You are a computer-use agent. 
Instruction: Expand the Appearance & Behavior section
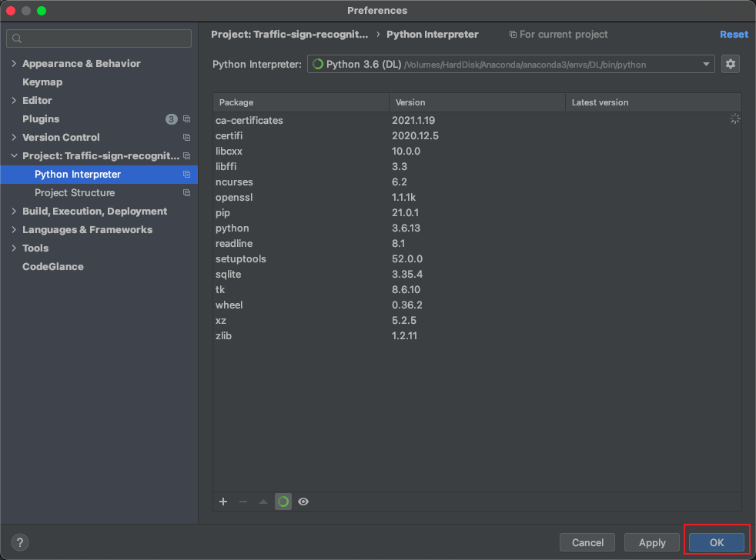tap(14, 64)
